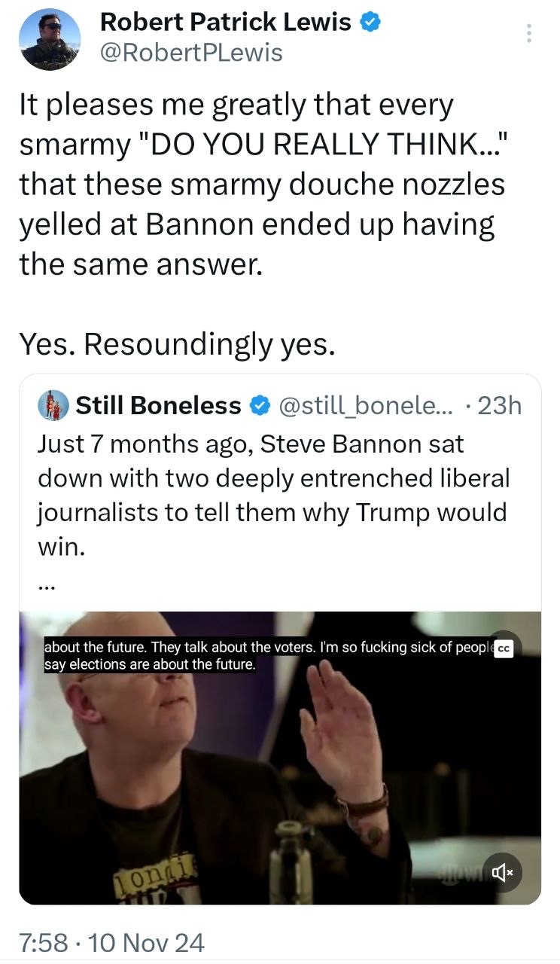Click the blue verified badge beside Robert Patrick Lewis
560x964 pixels.
tap(370, 23)
